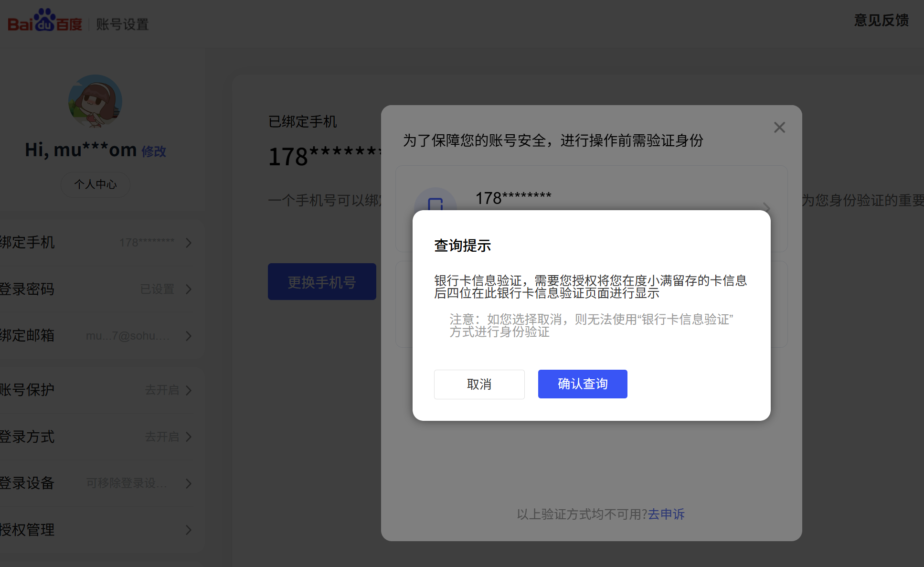The image size is (924, 567).
Task: Close the identity verification dialog
Action: click(x=779, y=128)
